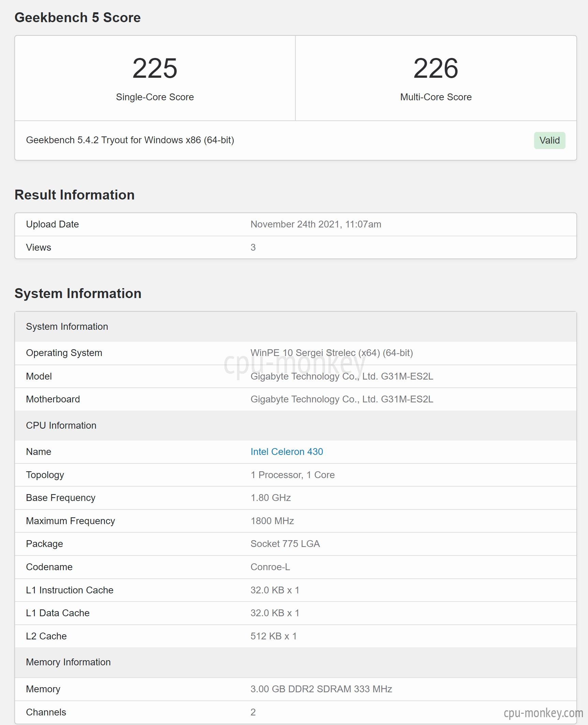Click the Operating System label
The width and height of the screenshot is (588, 725).
click(x=64, y=353)
